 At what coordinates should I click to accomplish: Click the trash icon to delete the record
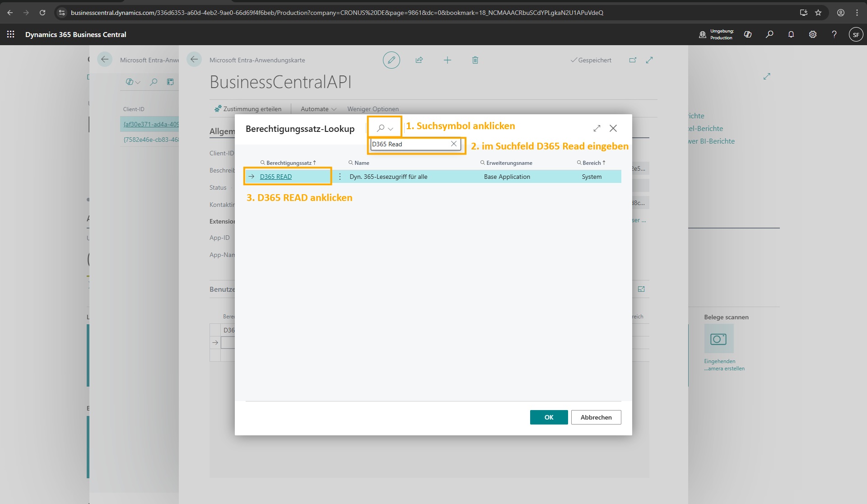pyautogui.click(x=475, y=60)
